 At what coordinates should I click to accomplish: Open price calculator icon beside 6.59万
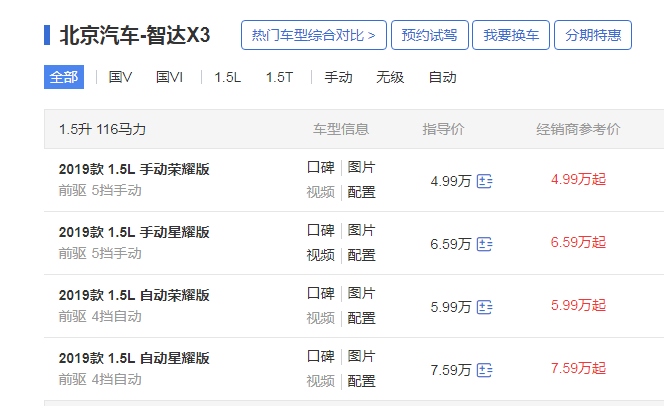point(484,244)
